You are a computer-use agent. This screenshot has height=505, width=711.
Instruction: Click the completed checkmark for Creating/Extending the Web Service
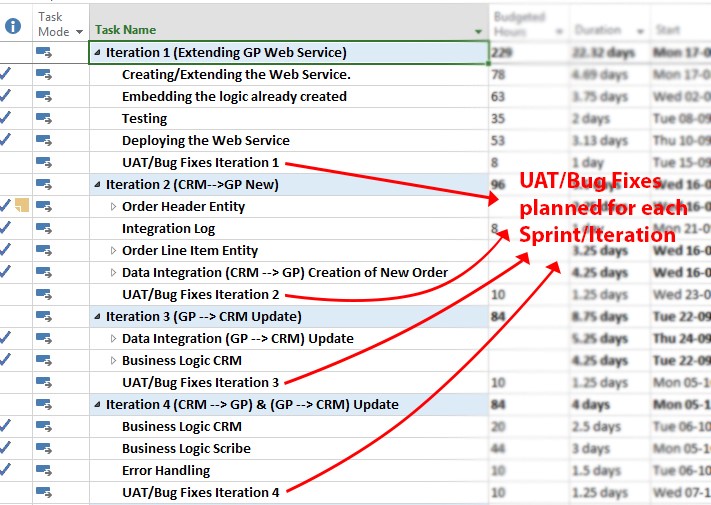[6, 75]
